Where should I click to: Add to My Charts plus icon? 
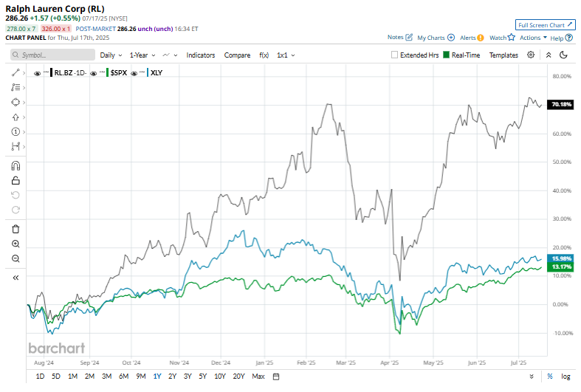[451, 38]
